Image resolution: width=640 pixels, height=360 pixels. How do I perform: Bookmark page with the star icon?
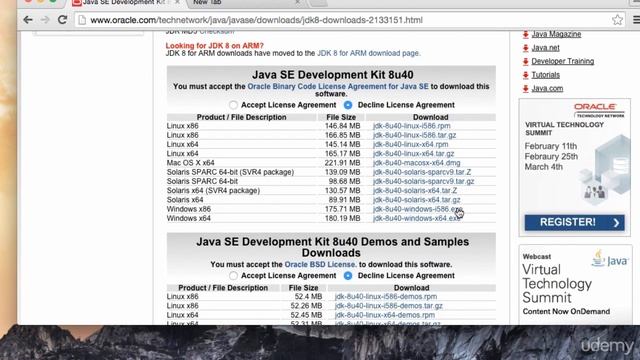click(617, 20)
